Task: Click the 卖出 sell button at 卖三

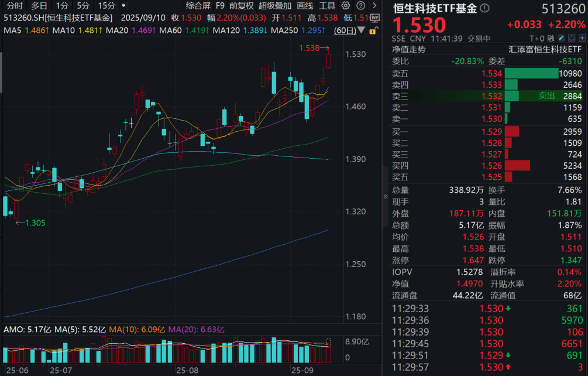Action: [x=546, y=95]
